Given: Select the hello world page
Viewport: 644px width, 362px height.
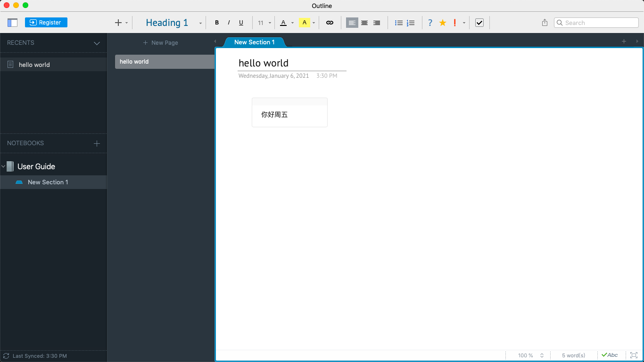Looking at the screenshot, I should [x=165, y=62].
